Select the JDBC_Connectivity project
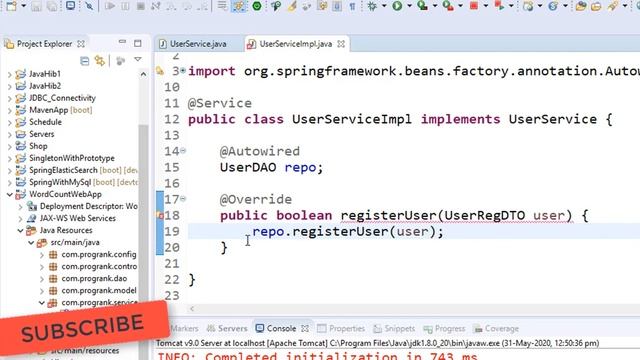 pos(62,98)
